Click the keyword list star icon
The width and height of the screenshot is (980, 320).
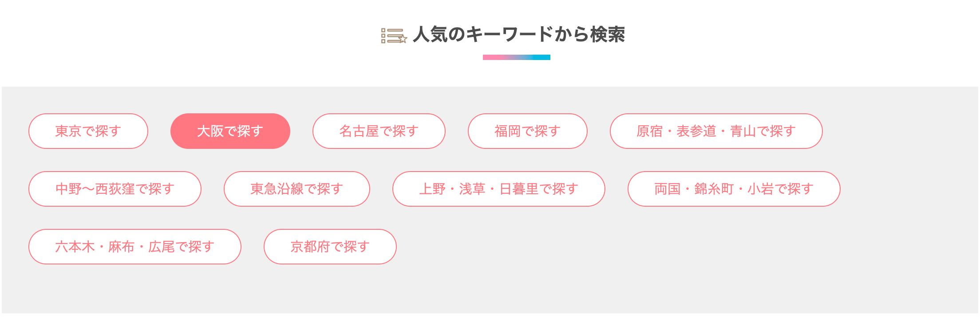point(394,36)
